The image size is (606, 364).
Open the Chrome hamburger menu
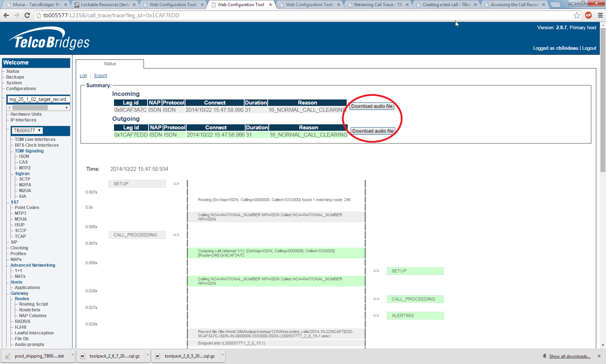coord(600,15)
